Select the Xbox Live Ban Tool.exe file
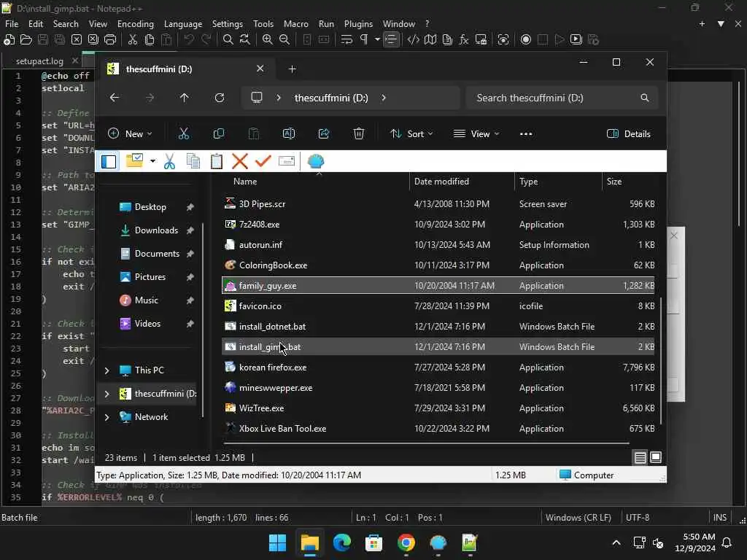The height and width of the screenshot is (560, 747). pos(438,429)
